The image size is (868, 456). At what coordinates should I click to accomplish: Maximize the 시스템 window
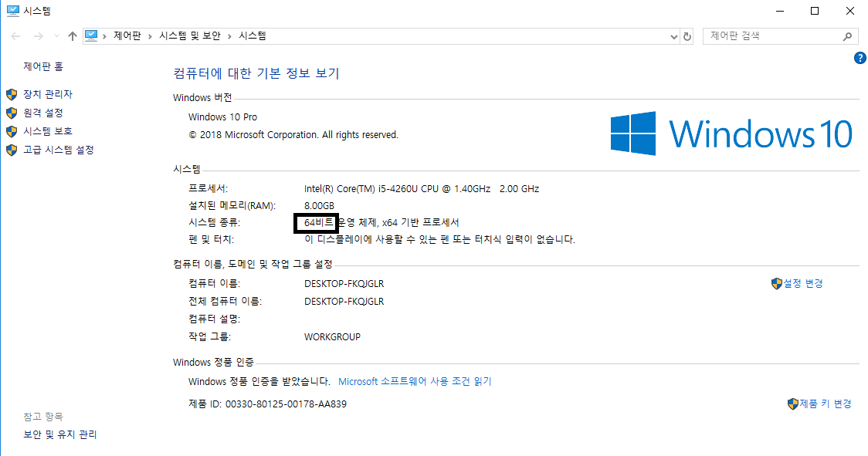click(x=814, y=11)
